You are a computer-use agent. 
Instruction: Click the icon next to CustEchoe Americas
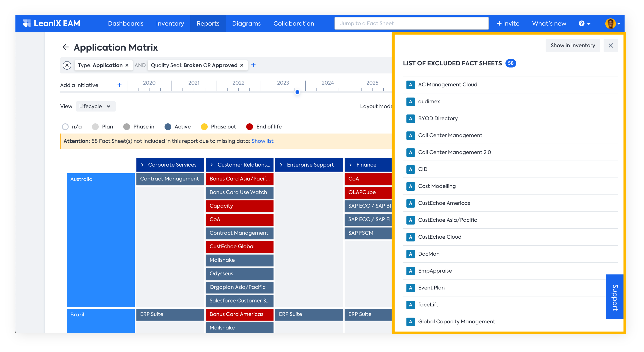coord(410,203)
